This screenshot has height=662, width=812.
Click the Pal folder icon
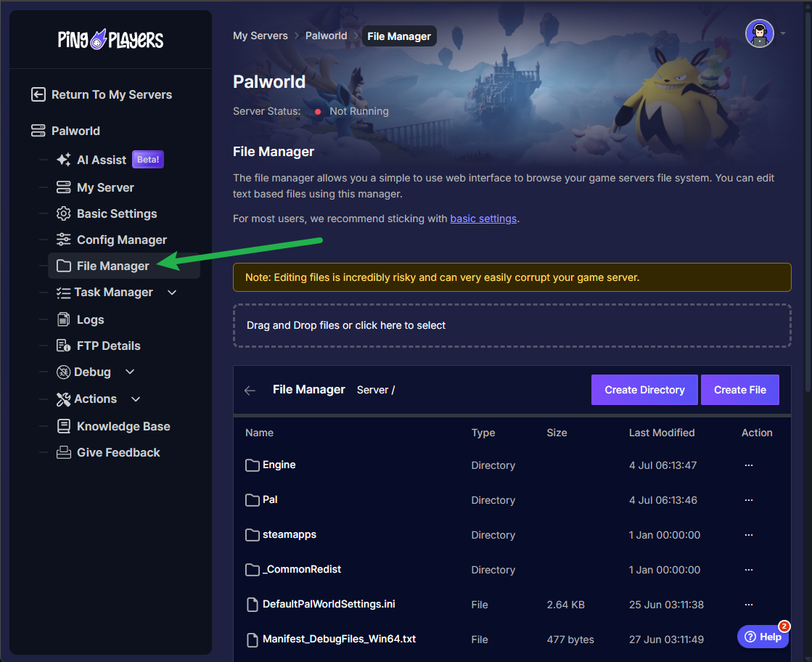tap(253, 500)
